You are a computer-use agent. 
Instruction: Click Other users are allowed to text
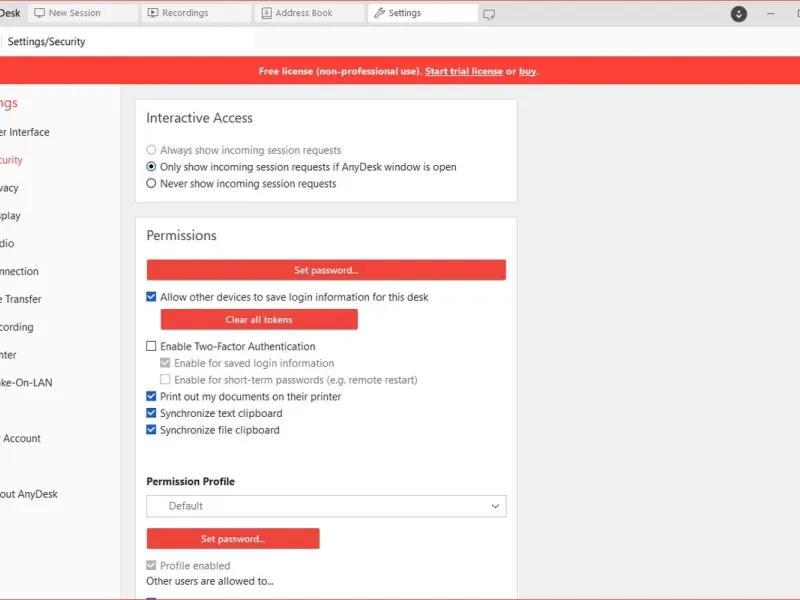tap(210, 581)
